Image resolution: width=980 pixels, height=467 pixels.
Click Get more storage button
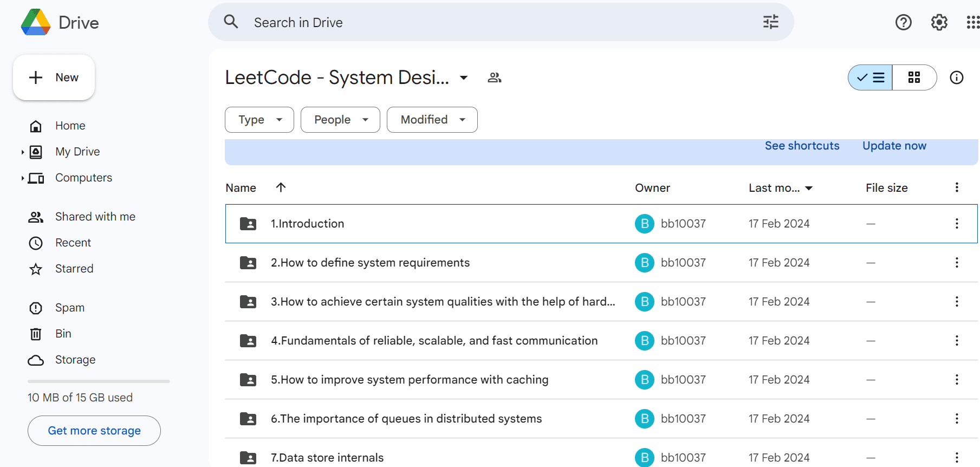[x=94, y=431]
